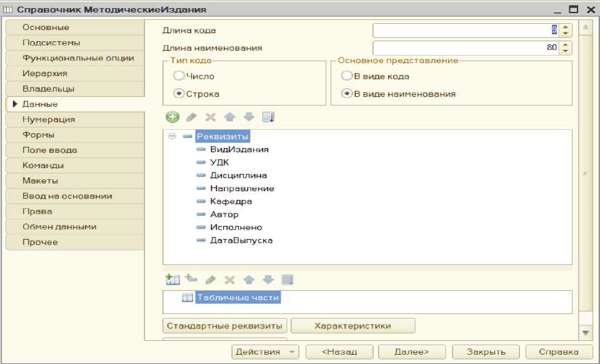
Task: Edit tabular section with lower pencil icon
Action: coord(211,280)
